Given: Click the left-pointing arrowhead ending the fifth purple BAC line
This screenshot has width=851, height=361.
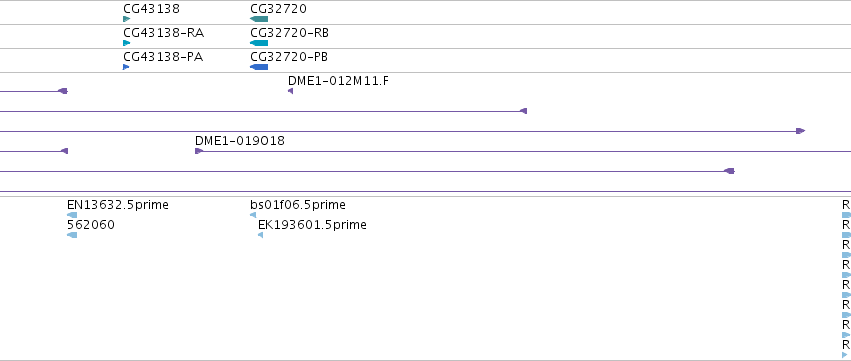Looking at the screenshot, I should [729, 171].
